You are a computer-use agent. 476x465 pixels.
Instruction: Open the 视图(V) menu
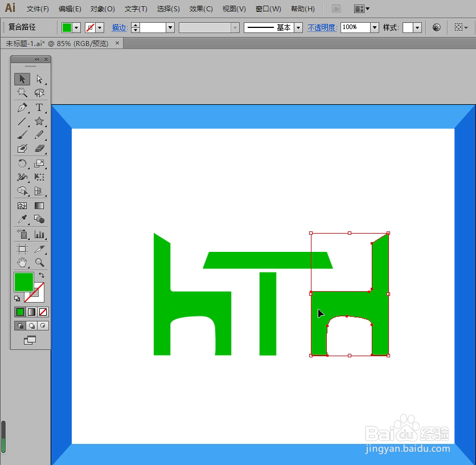234,9
